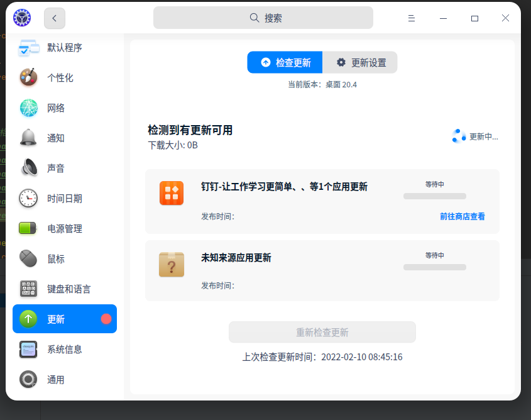
Task: Open the 通用 gear icon in sidebar
Action: click(x=28, y=379)
